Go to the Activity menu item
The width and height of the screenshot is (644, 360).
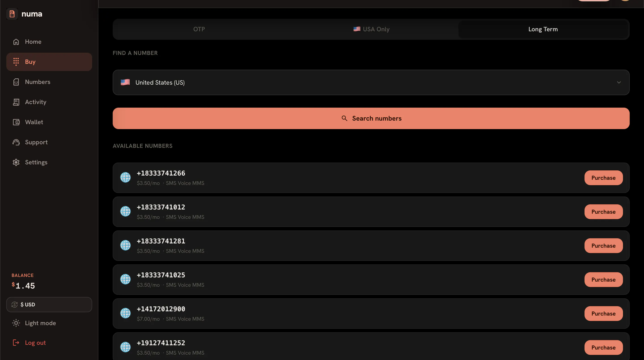pos(49,102)
